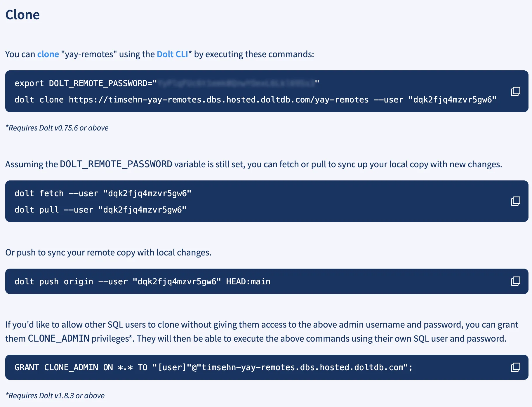The width and height of the screenshot is (532, 407).
Task: Click the copy icon beside DOLT_REMOTE_PASSWORD export
Action: tap(515, 91)
